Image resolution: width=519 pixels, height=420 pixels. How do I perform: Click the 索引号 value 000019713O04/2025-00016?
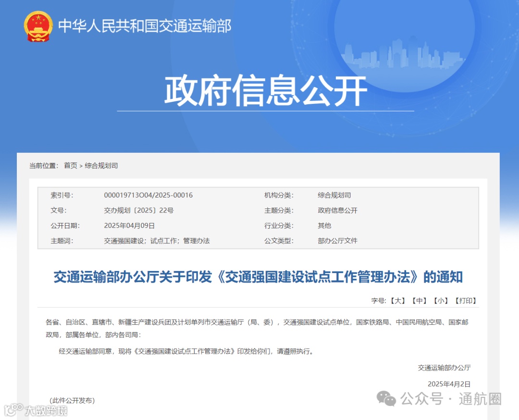tap(148, 195)
